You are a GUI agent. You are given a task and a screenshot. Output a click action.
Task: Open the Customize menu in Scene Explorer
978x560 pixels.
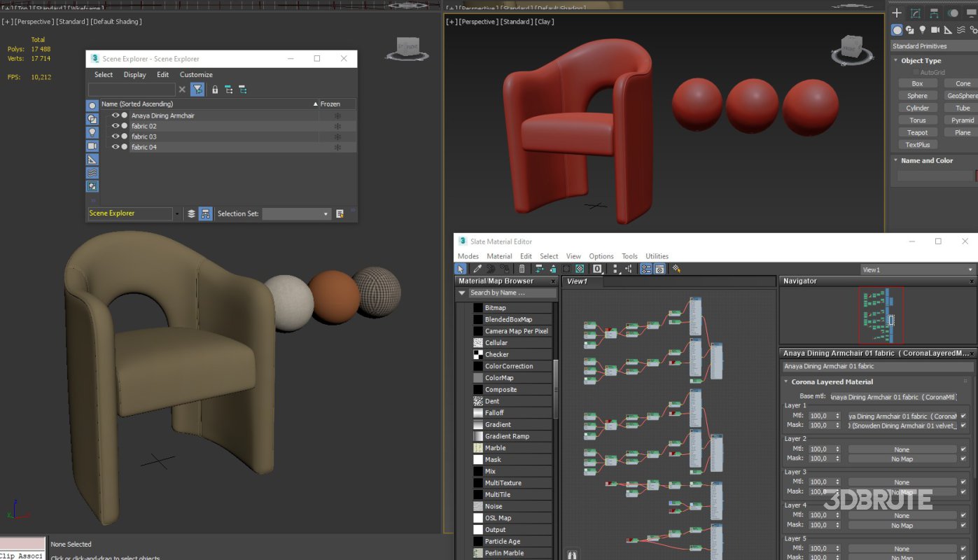click(196, 75)
